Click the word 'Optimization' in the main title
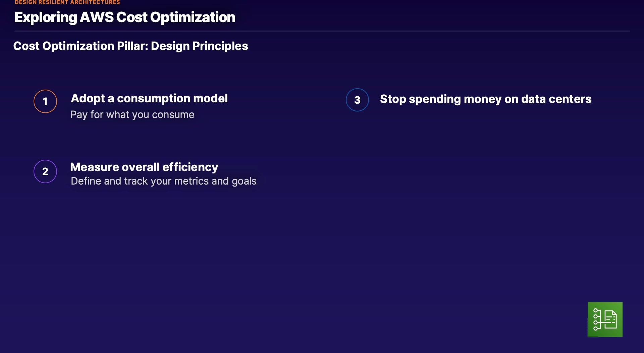The height and width of the screenshot is (353, 644). tap(193, 17)
